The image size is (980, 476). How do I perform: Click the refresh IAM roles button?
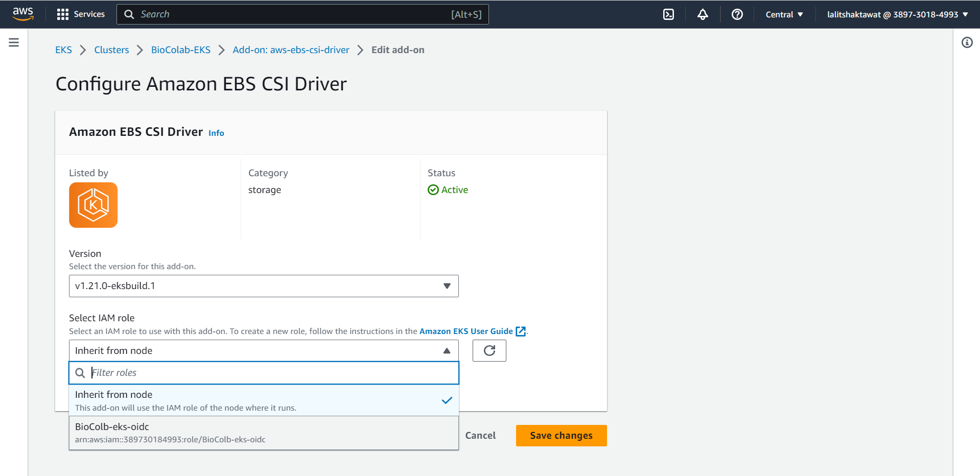(489, 350)
